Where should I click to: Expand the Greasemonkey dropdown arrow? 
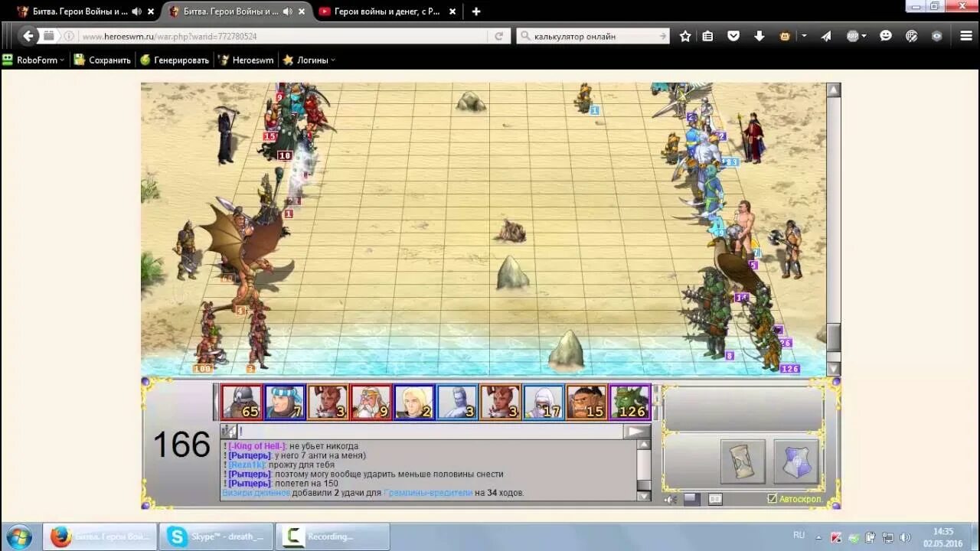(x=804, y=36)
